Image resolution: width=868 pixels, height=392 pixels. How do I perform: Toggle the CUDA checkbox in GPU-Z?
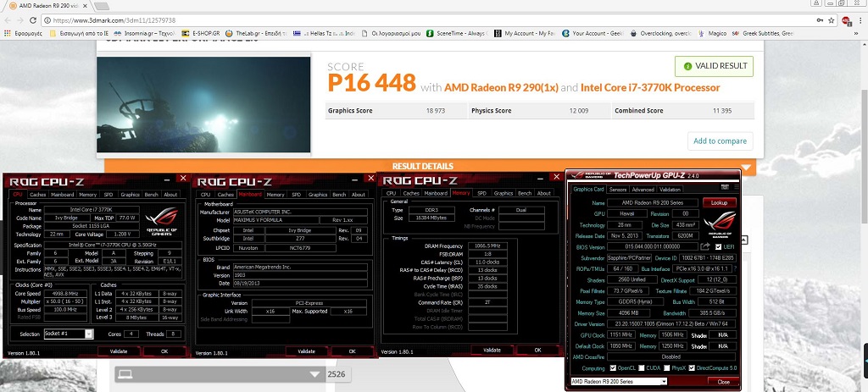tap(641, 367)
